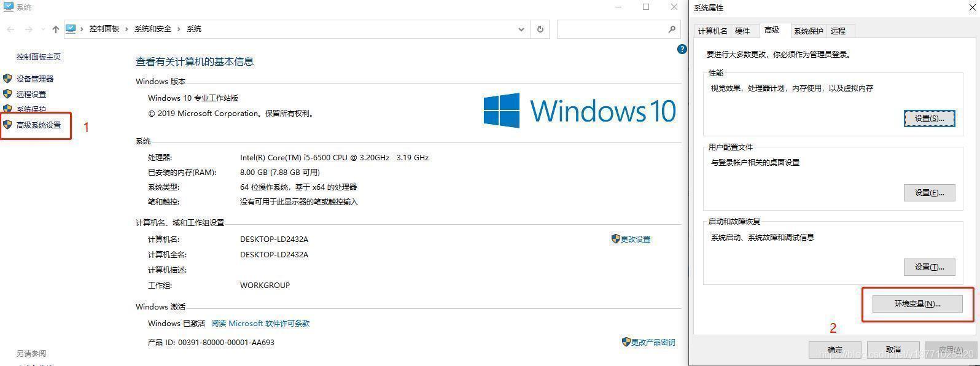Open 设备管理器 from the sidebar
The image size is (980, 366).
coord(35,79)
